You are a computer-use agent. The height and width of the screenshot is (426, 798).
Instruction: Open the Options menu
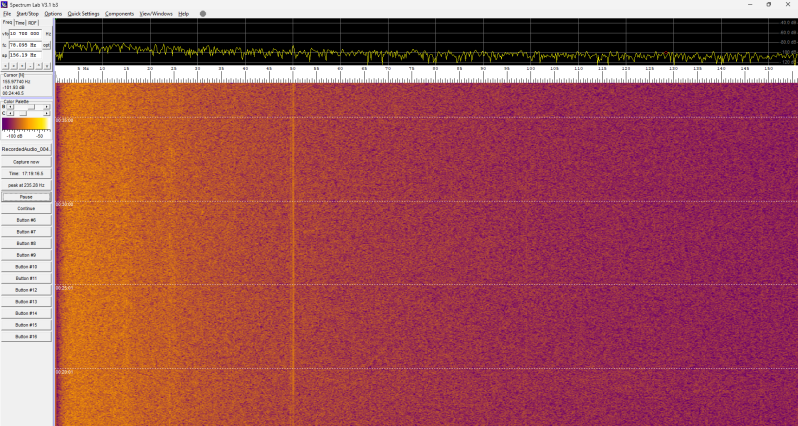[53, 14]
